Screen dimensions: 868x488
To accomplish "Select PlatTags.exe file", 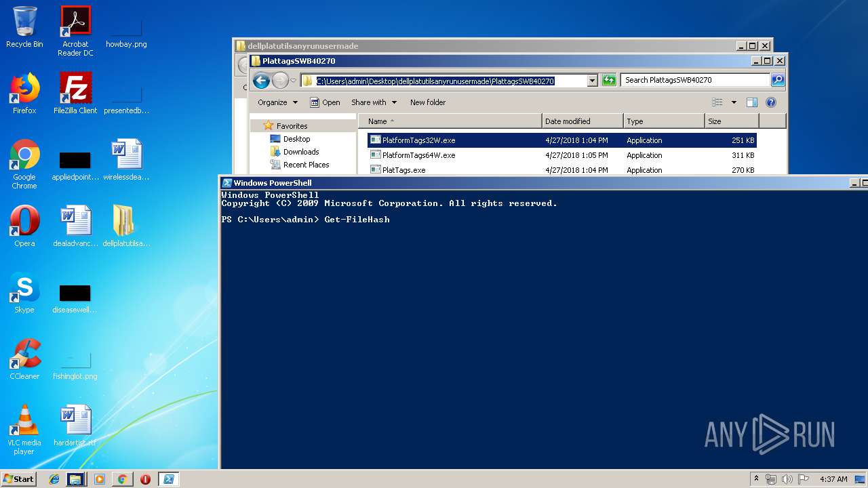I will coord(561,169).
